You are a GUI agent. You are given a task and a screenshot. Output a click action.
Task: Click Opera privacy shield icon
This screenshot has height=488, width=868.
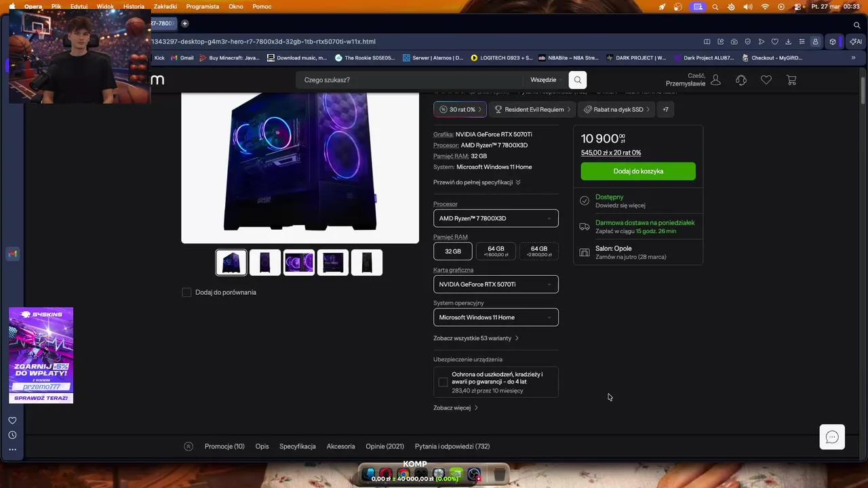coord(748,41)
